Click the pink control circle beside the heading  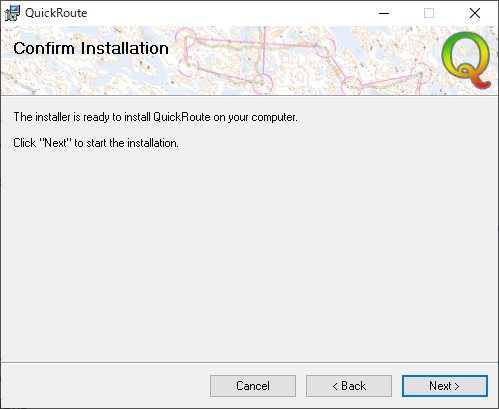pyautogui.click(x=186, y=38)
